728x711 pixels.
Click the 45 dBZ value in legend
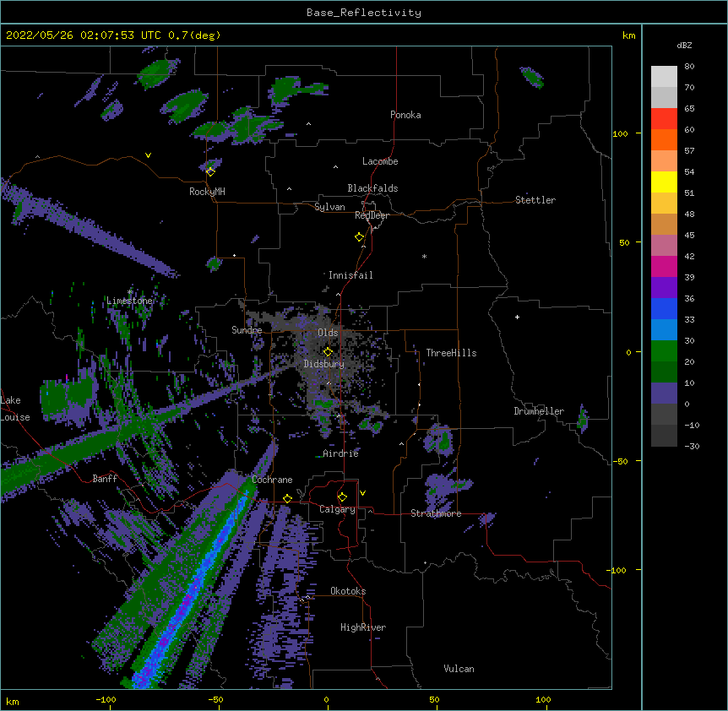coord(689,235)
